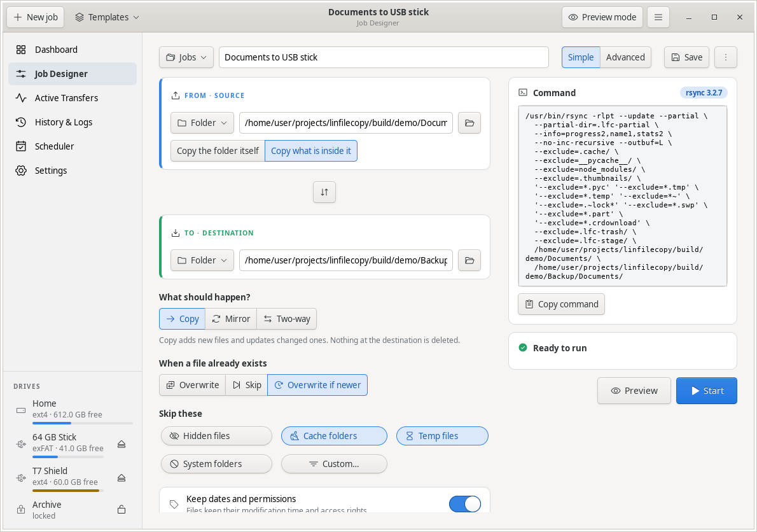
Task: Open the Jobs folder dropdown
Action: (x=186, y=57)
